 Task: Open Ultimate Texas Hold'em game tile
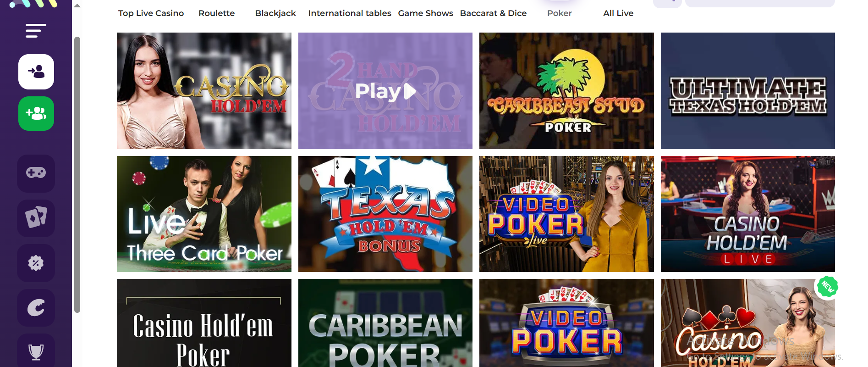coord(748,91)
